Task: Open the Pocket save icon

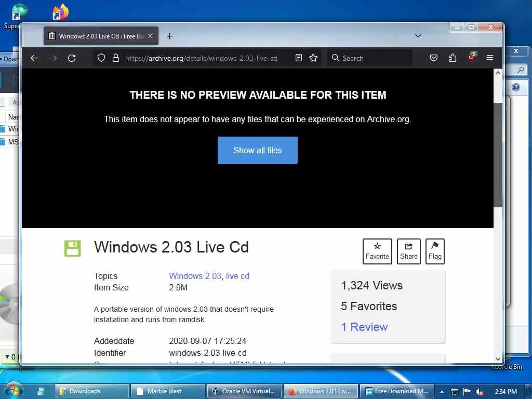Action: (434, 58)
